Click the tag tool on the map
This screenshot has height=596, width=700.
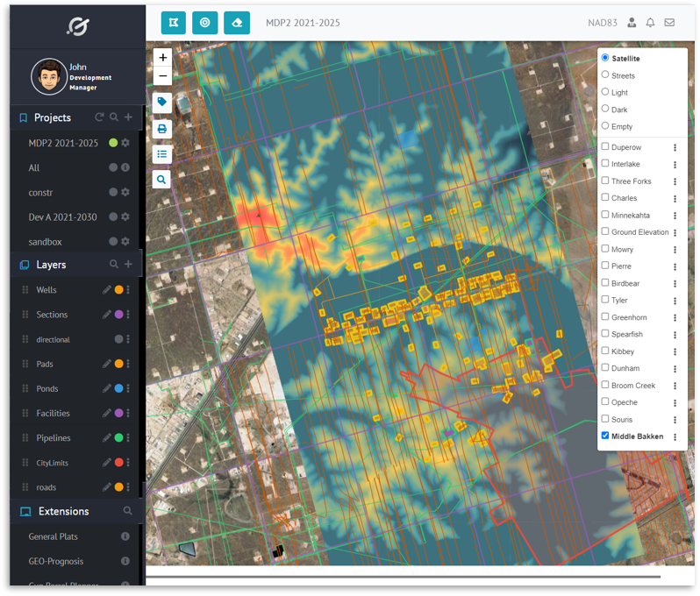coord(161,103)
